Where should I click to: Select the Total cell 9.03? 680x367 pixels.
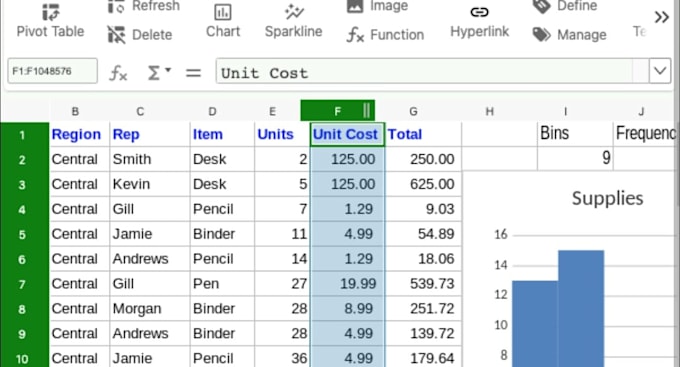423,209
